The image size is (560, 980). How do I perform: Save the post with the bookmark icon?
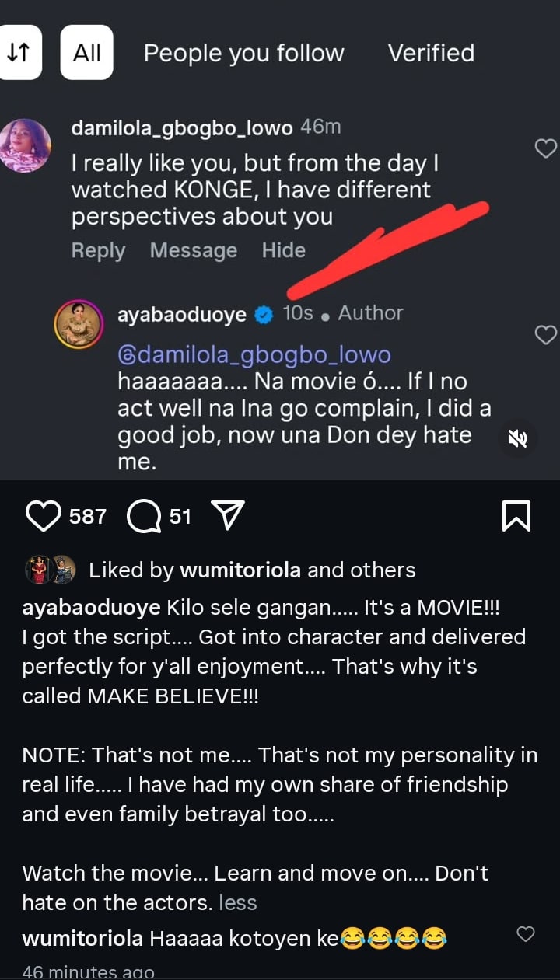click(516, 515)
